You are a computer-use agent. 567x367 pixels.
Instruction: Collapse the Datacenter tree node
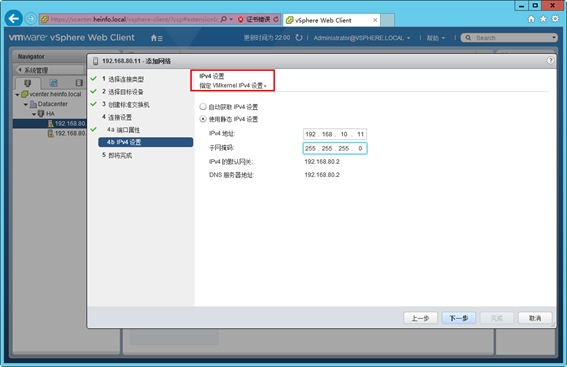26,104
